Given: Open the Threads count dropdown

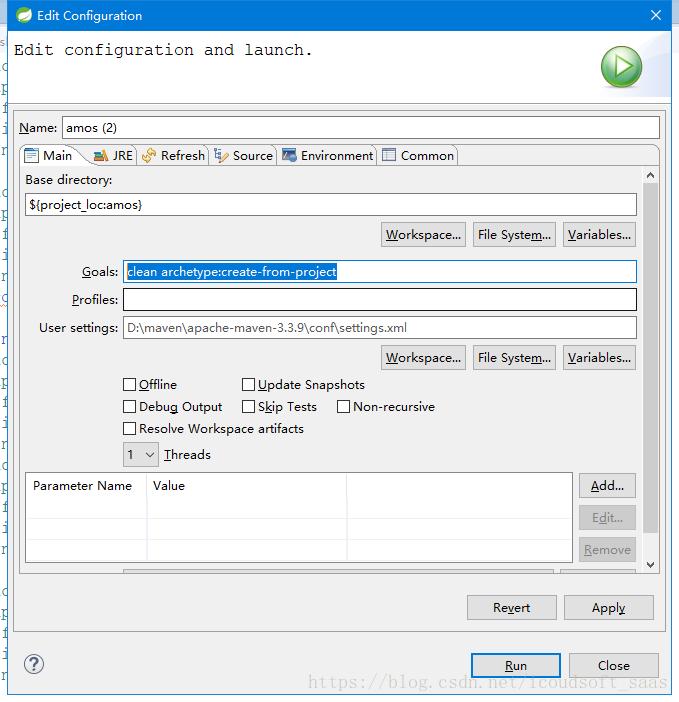Looking at the screenshot, I should [x=141, y=455].
